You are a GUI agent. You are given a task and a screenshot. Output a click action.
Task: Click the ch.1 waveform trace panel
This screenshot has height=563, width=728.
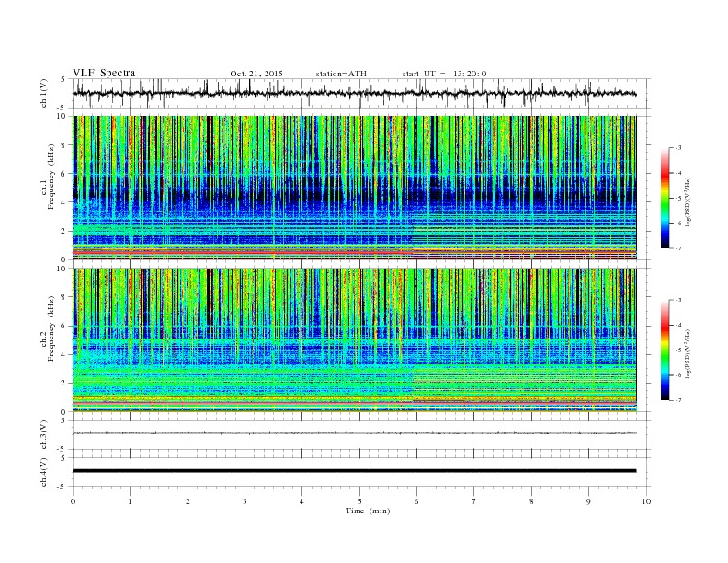361,93
